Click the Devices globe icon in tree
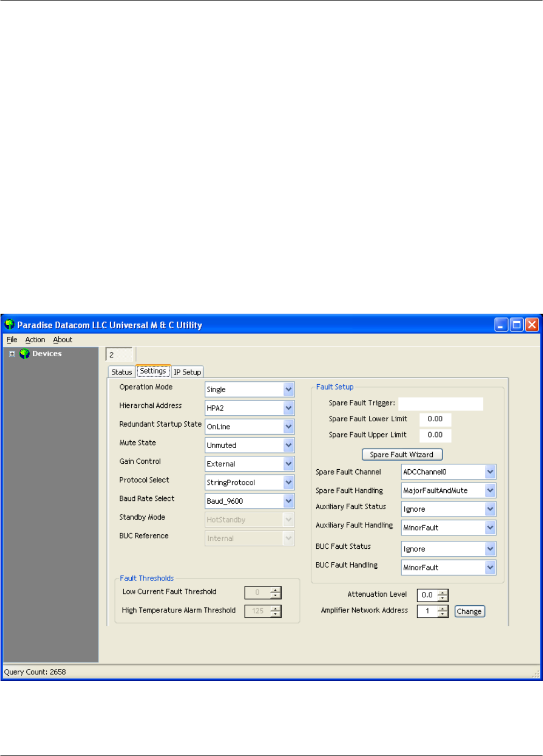 tap(24, 354)
